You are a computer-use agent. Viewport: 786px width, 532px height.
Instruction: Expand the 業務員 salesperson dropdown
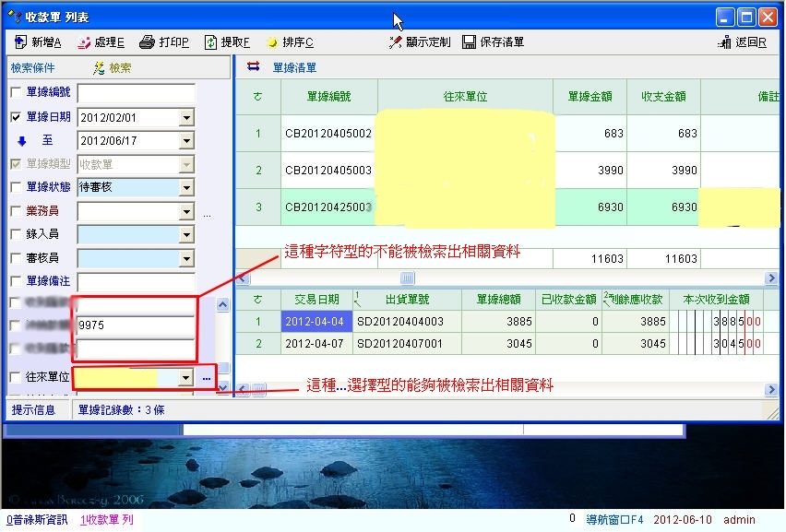tap(186, 212)
